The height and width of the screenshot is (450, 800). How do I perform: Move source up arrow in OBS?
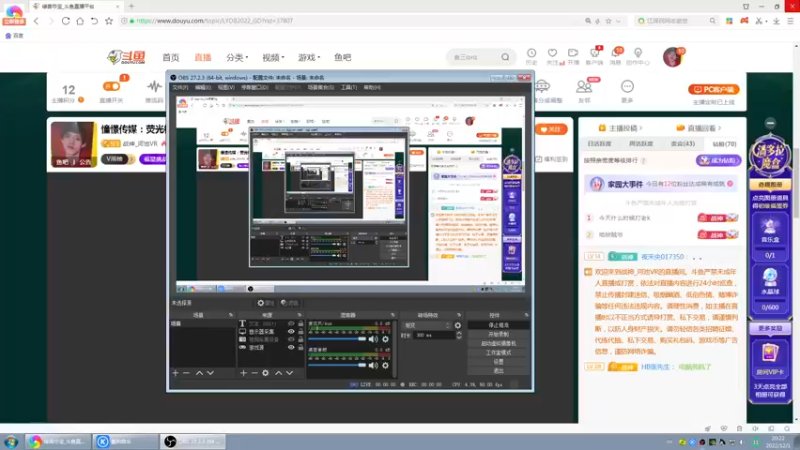click(279, 373)
